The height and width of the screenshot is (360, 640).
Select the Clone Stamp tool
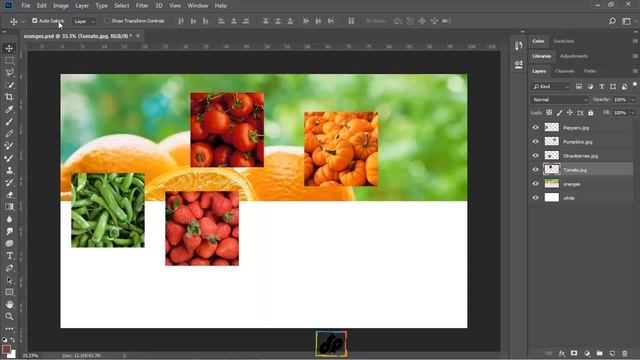tap(9, 170)
